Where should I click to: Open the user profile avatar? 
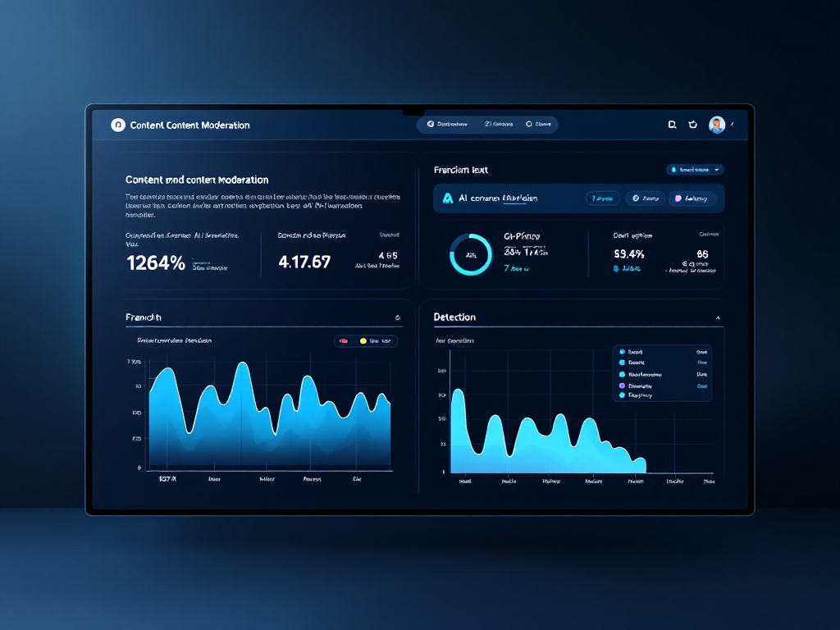[717, 125]
